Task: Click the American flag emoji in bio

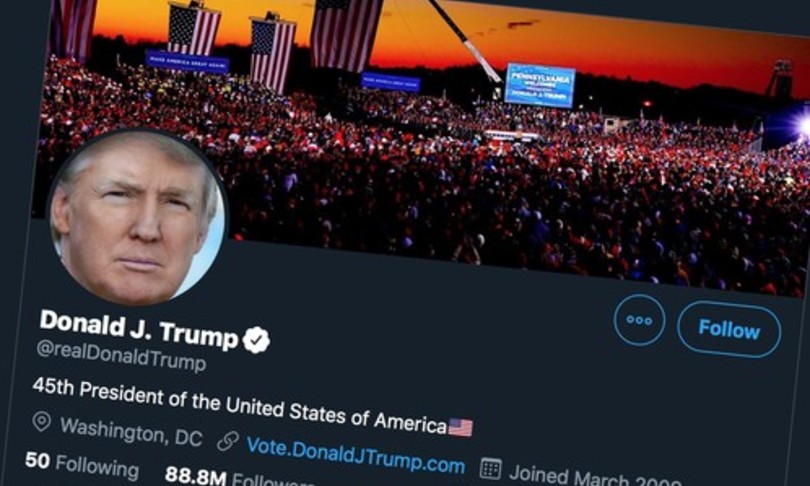Action: pos(460,427)
